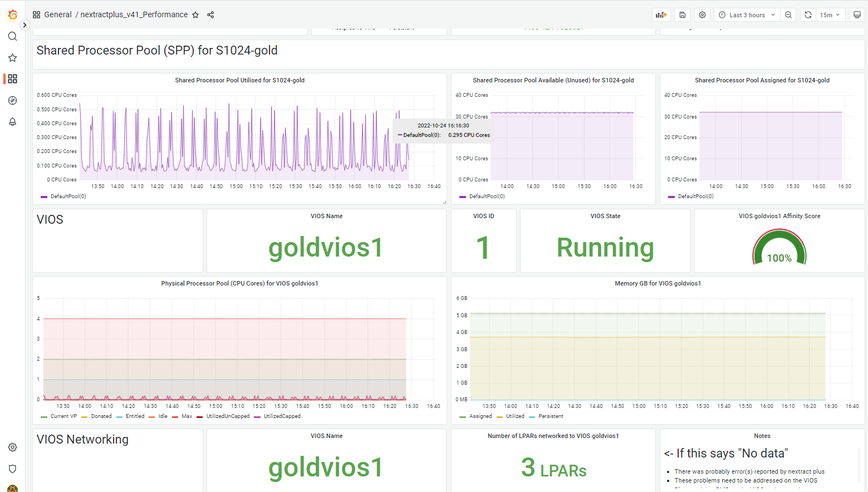This screenshot has height=492, width=868.
Task: Open Number of LPARs networked panel menu
Action: pos(553,436)
